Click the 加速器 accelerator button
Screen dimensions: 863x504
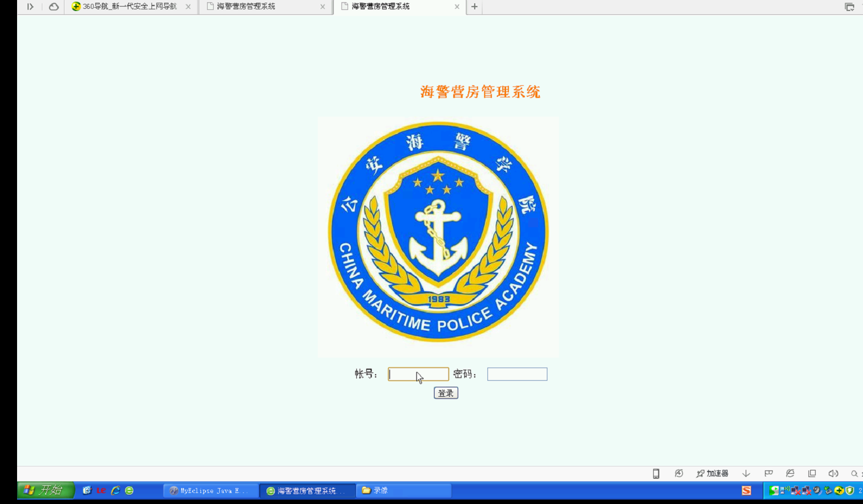(x=712, y=474)
